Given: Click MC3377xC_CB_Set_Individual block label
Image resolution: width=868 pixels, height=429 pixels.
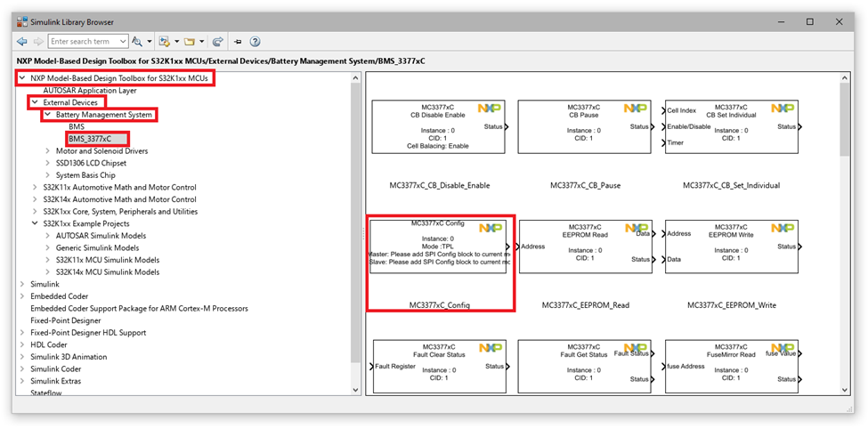Looking at the screenshot, I should (x=731, y=185).
